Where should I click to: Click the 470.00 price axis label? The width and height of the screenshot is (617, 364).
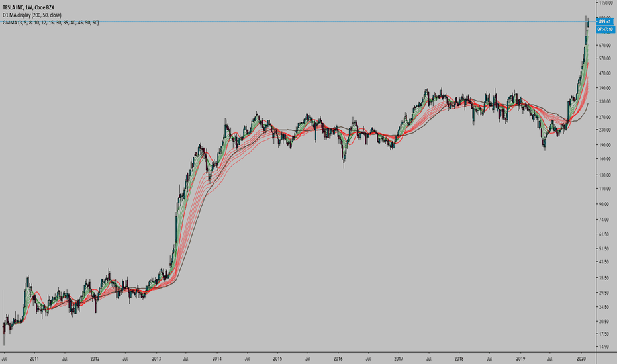(x=605, y=73)
